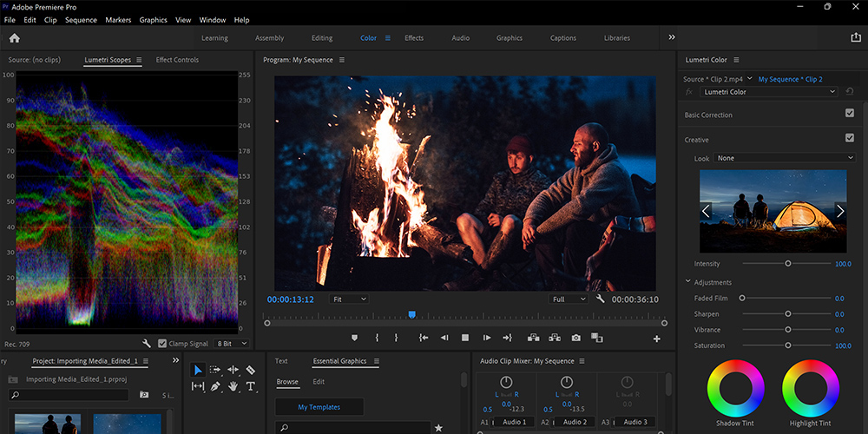Open the Sequence menu
Image resolution: width=868 pixels, height=434 pixels.
pos(81,20)
